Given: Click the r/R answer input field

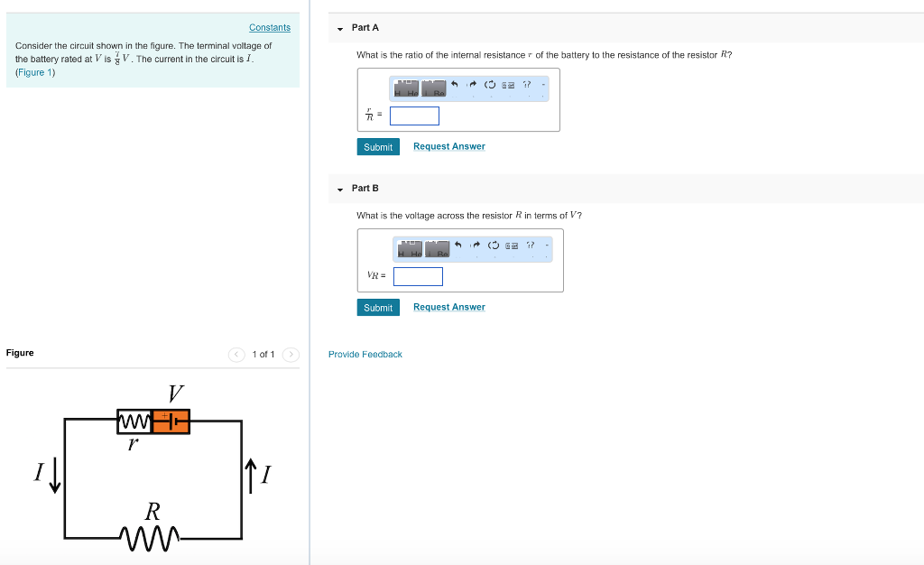Looking at the screenshot, I should click(413, 116).
